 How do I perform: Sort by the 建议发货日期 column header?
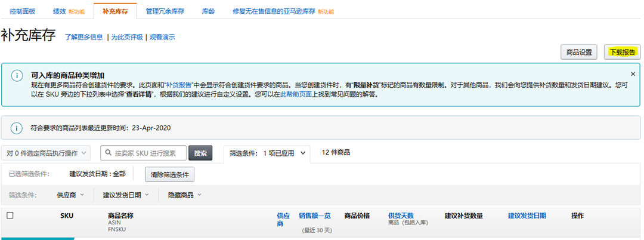coord(527,216)
